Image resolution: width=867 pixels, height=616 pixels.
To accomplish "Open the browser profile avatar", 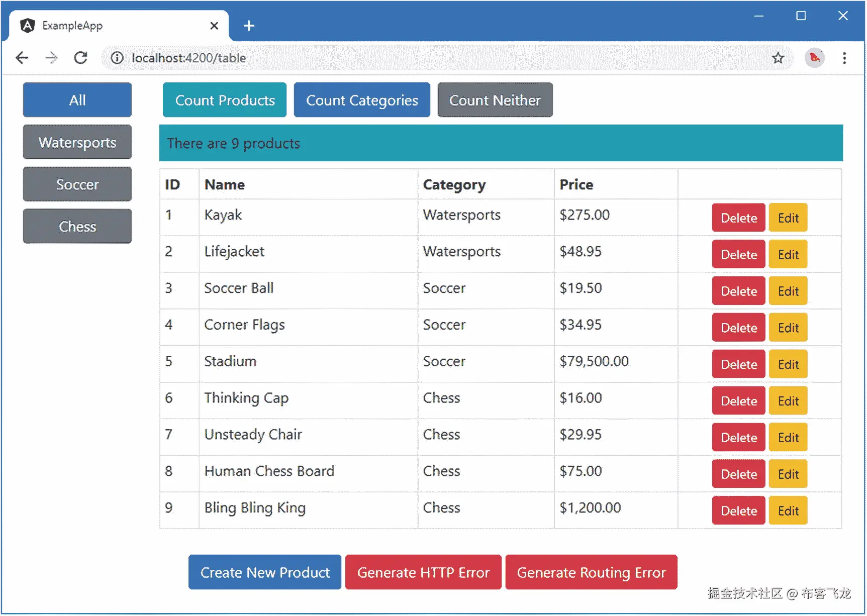I will [814, 58].
